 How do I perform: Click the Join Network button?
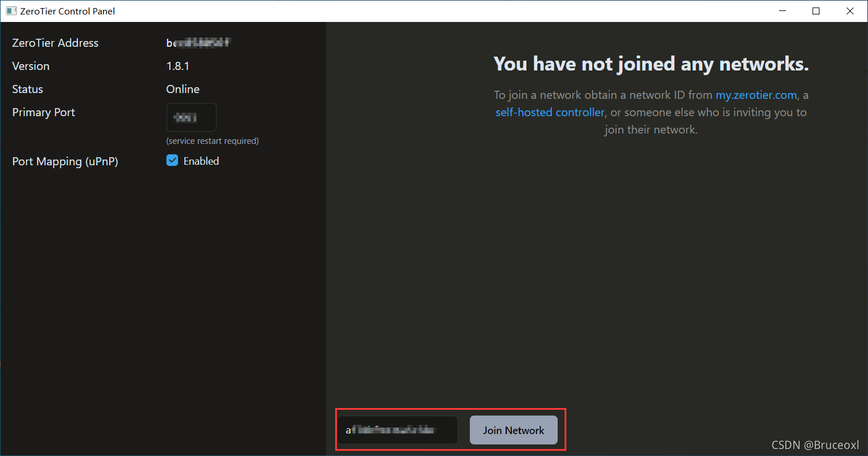513,430
